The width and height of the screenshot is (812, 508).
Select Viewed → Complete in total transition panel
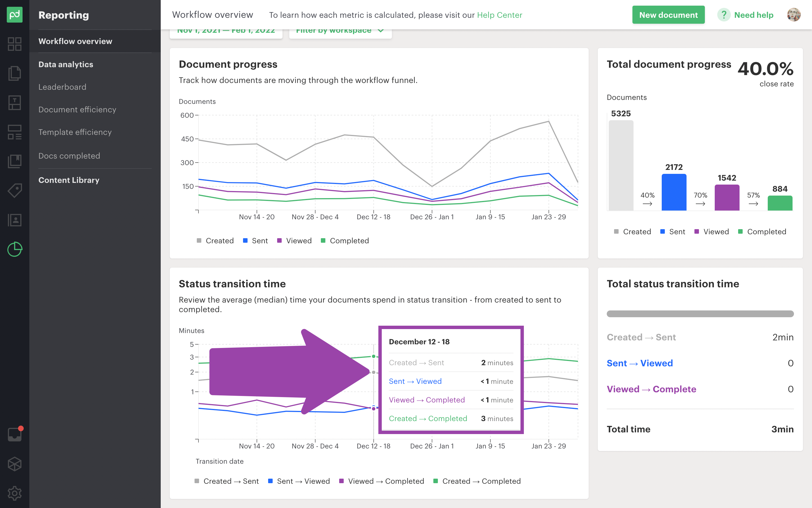651,389
